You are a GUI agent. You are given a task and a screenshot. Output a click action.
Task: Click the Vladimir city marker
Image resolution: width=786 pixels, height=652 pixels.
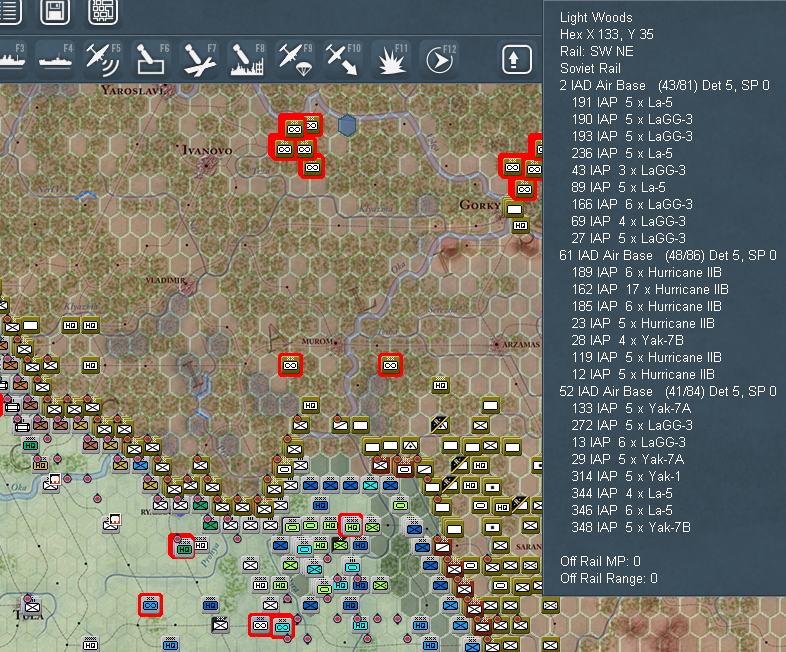pyautogui.click(x=187, y=286)
